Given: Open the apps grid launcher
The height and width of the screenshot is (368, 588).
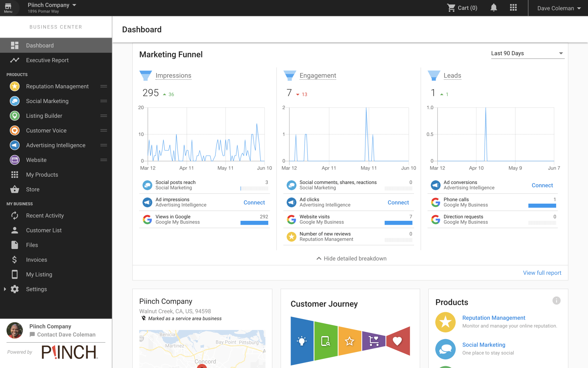Looking at the screenshot, I should [513, 8].
